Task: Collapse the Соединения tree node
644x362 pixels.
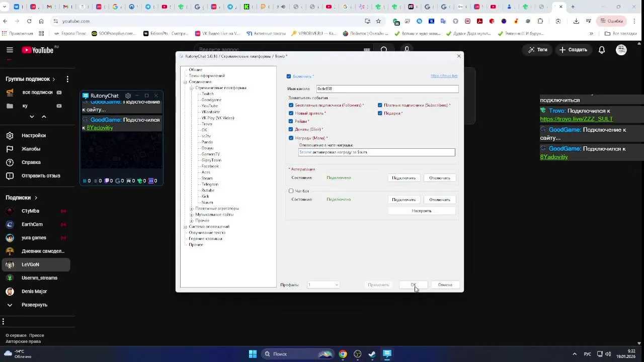Action: [x=185, y=82]
